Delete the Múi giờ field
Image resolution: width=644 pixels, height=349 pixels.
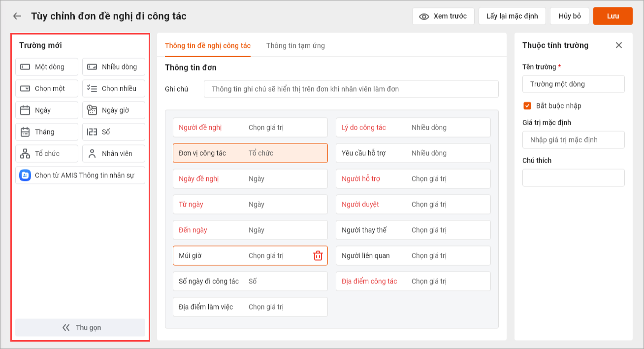click(318, 255)
